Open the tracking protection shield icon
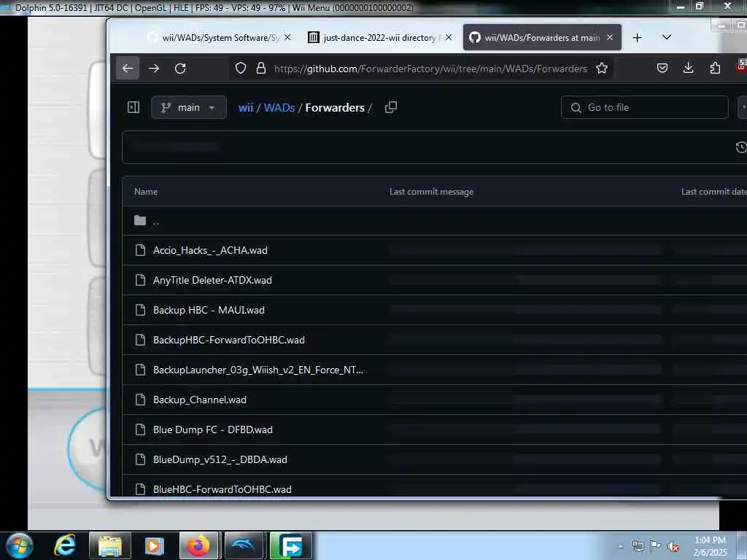This screenshot has width=747, height=560. [241, 69]
